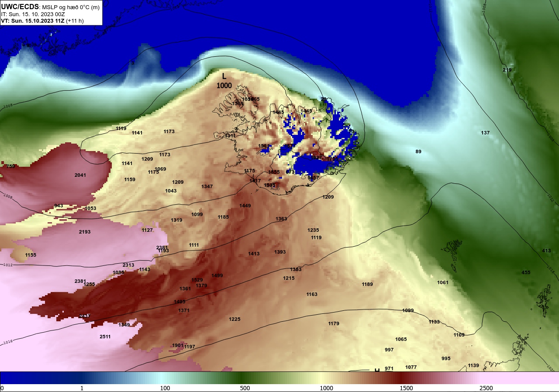Click the map value "1347"
The height and width of the screenshot is (392, 559).
pyautogui.click(x=207, y=186)
